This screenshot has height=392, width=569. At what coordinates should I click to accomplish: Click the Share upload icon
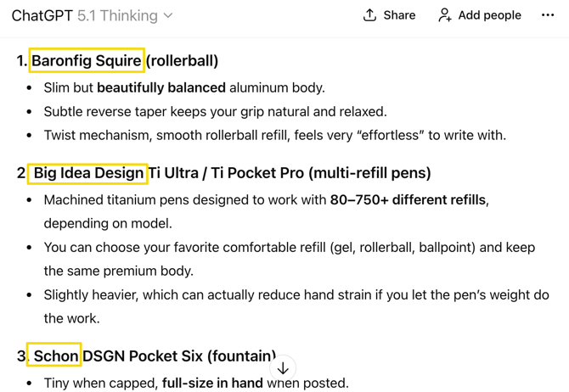coord(369,15)
